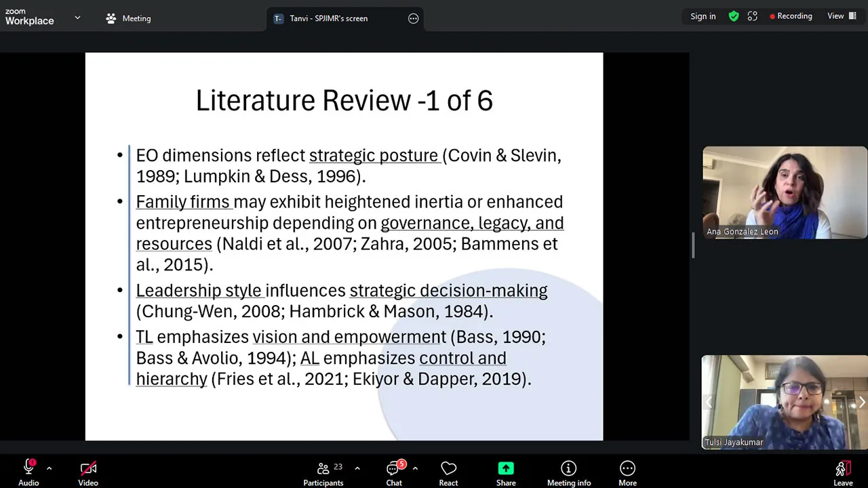868x488 pixels.
Task: Switch to the Meeting tab
Action: 128,18
